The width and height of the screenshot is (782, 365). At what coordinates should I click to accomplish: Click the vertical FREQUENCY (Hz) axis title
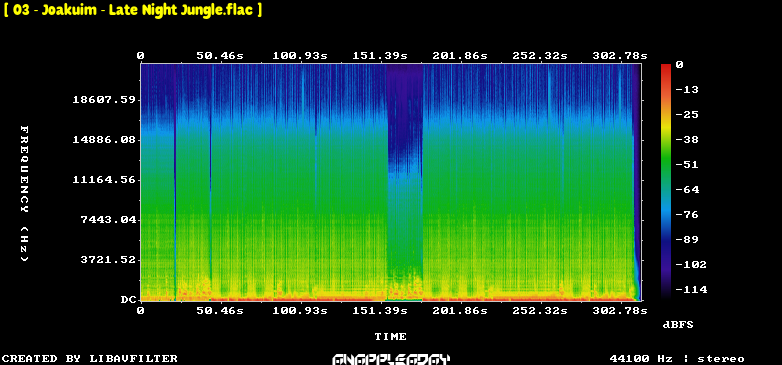[x=24, y=194]
